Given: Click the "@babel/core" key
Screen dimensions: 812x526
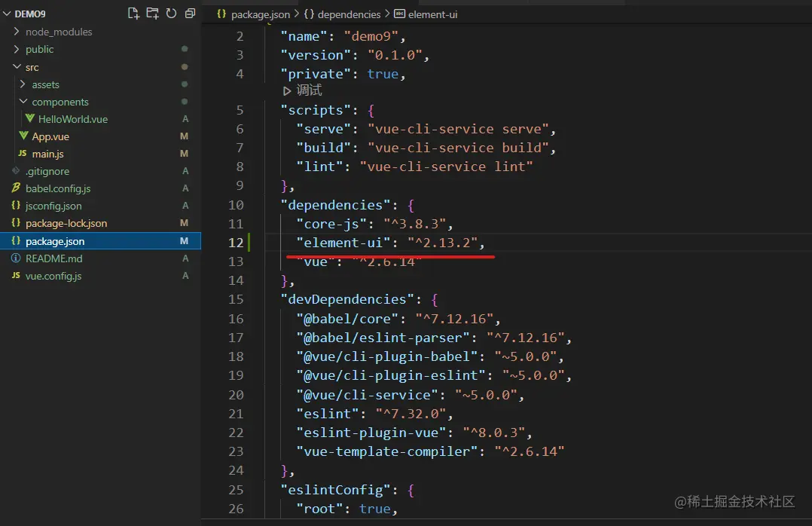Looking at the screenshot, I should [x=347, y=319].
